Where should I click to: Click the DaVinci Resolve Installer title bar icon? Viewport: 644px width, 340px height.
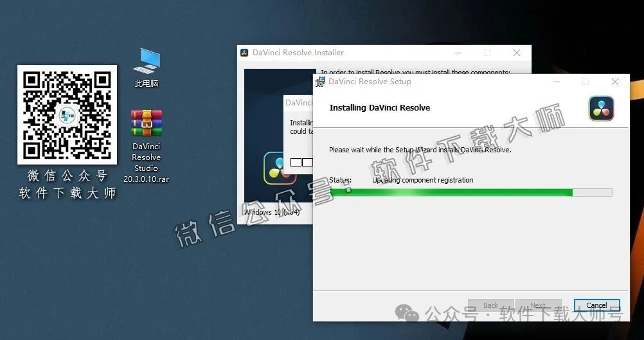[244, 53]
